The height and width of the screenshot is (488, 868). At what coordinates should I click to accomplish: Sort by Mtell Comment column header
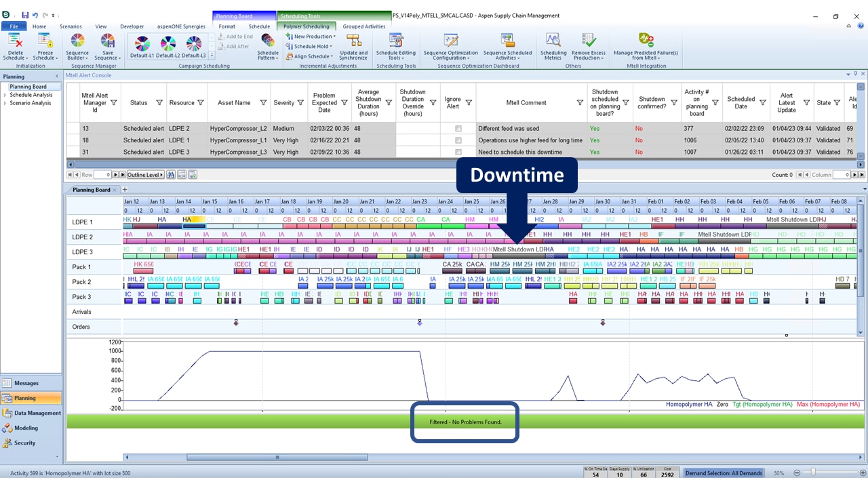point(526,103)
